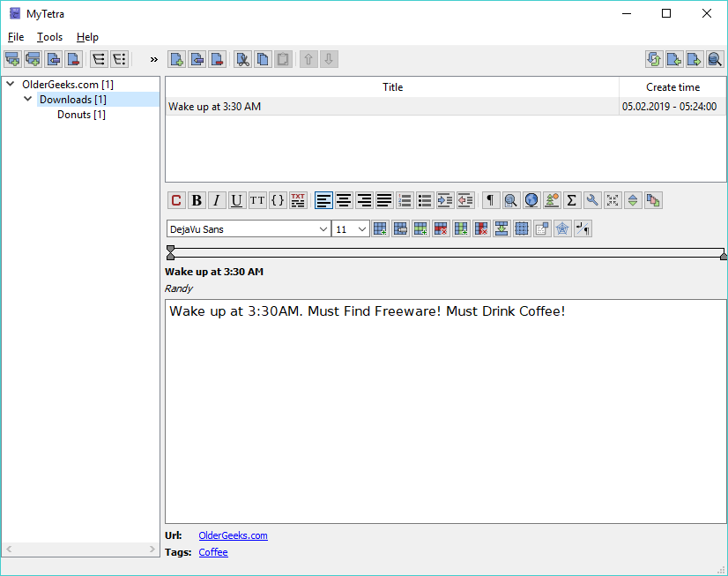Clear text formatting with the red C
Image resolution: width=728 pixels, height=576 pixels.
(176, 200)
